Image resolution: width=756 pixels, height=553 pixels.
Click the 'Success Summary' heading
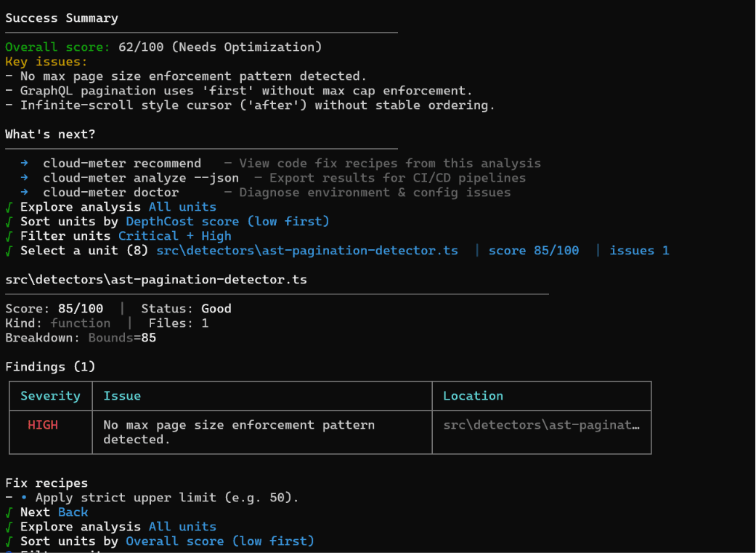(x=62, y=18)
